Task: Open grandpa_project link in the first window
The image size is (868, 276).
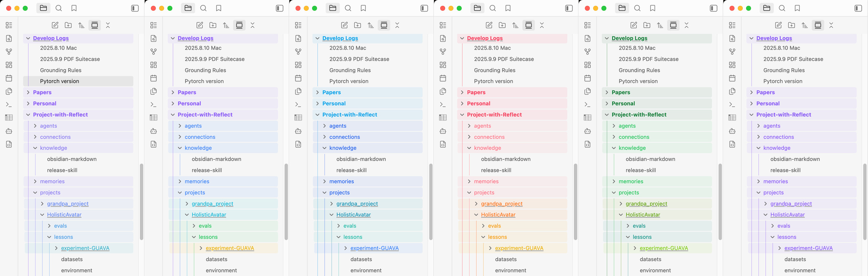Action: pyautogui.click(x=68, y=204)
